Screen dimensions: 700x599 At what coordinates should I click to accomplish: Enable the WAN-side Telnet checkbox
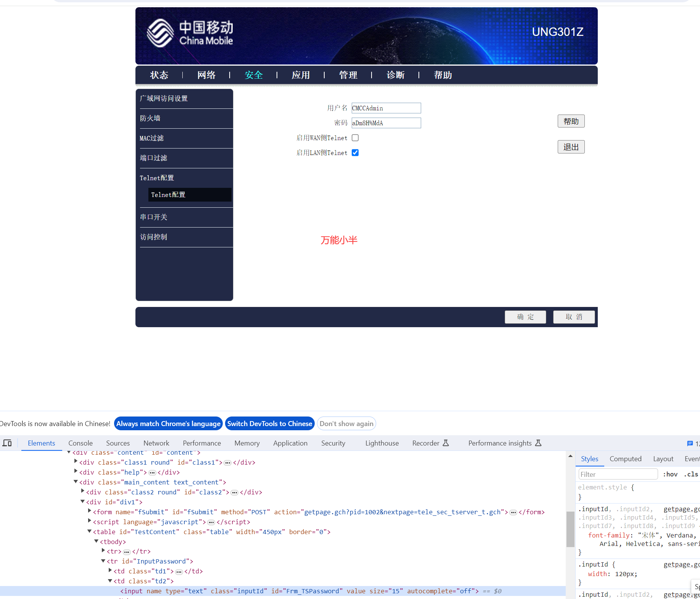355,138
